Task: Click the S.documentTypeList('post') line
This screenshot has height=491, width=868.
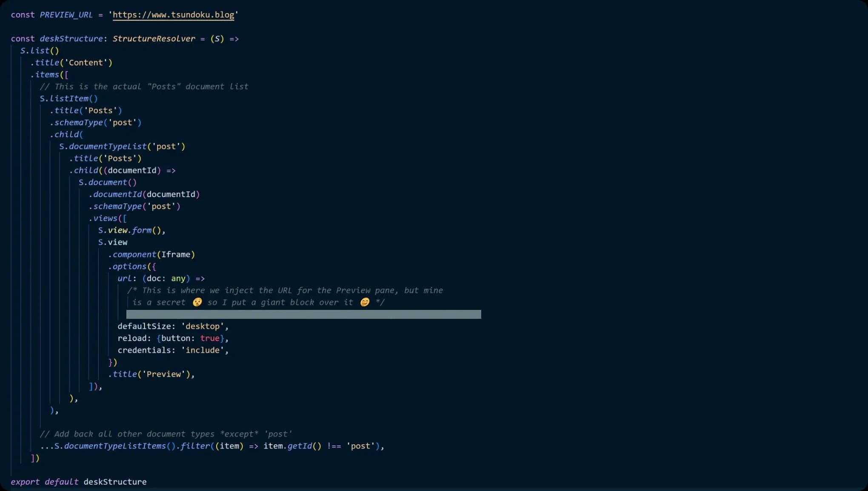Action: point(122,146)
